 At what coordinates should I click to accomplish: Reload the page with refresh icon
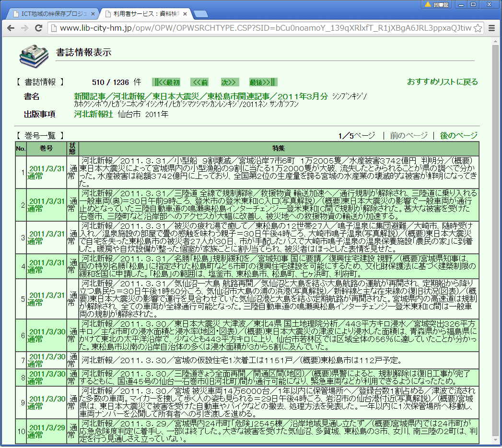[x=38, y=28]
